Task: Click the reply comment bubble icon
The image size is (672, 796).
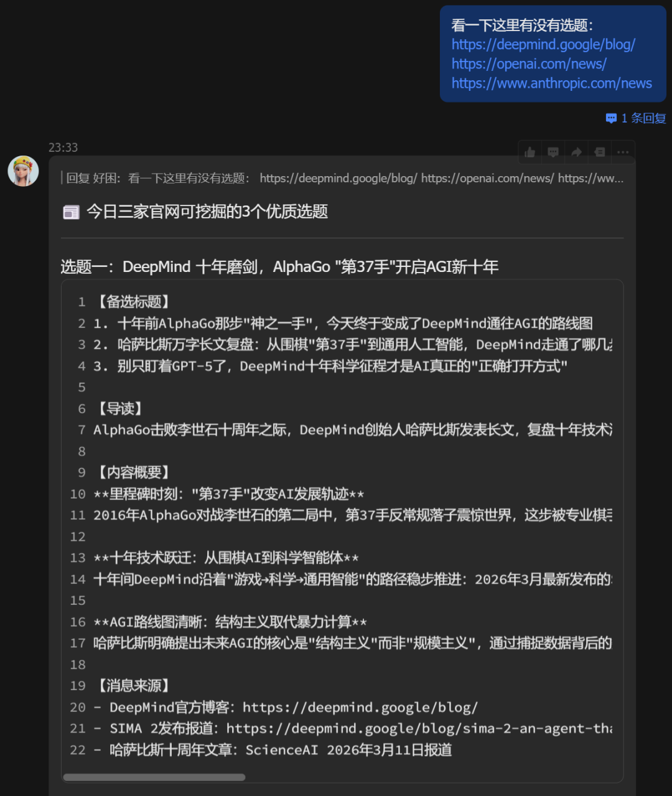Action: pos(553,152)
